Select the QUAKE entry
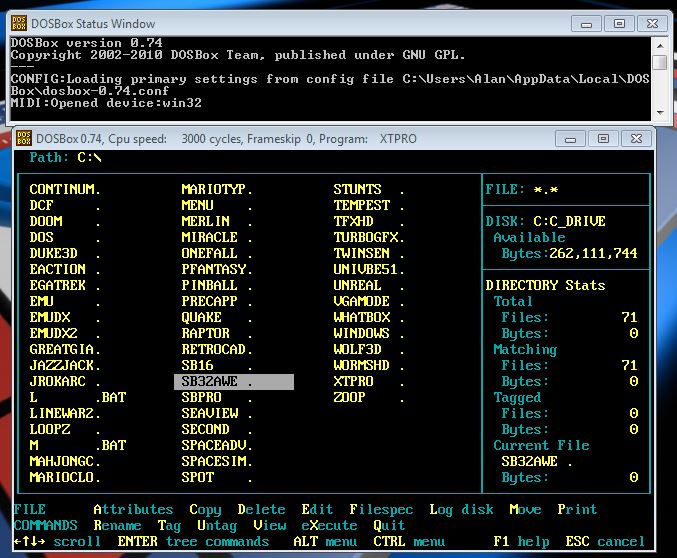Viewport: 677px width, 558px height. coord(217,317)
